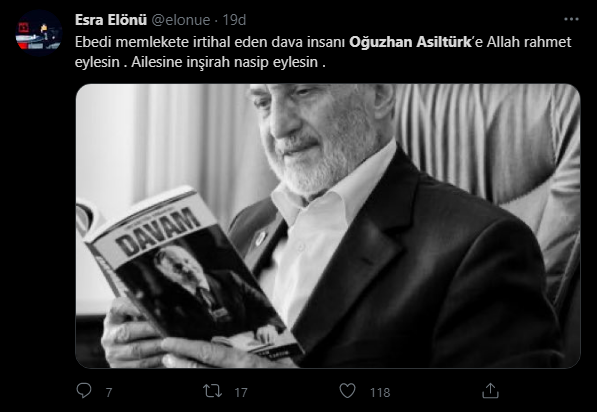The height and width of the screenshot is (412, 597).
Task: Open Esra Elönü's profile avatar
Action: [38, 34]
